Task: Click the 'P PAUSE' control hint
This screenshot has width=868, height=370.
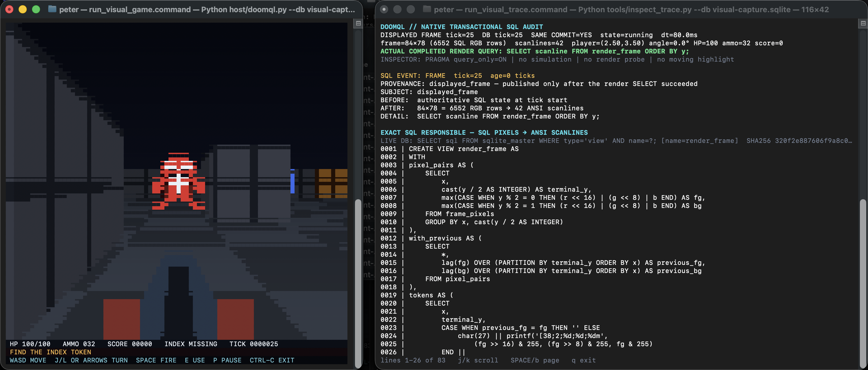Action: pos(227,360)
